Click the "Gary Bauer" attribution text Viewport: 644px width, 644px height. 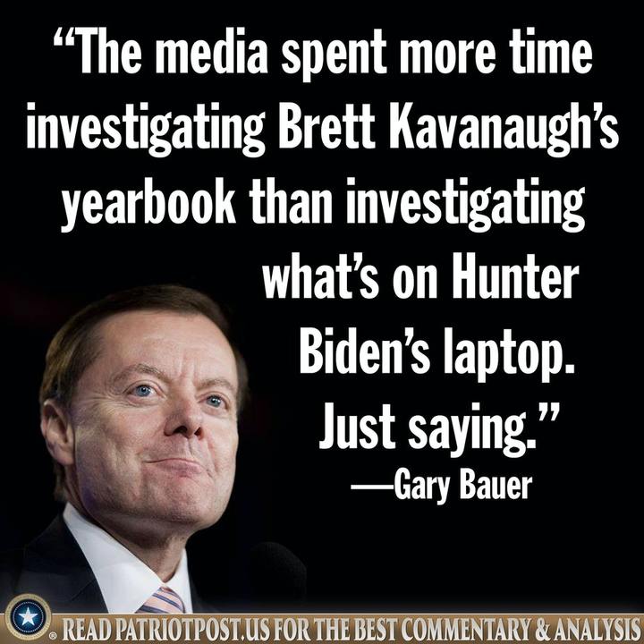463,487
